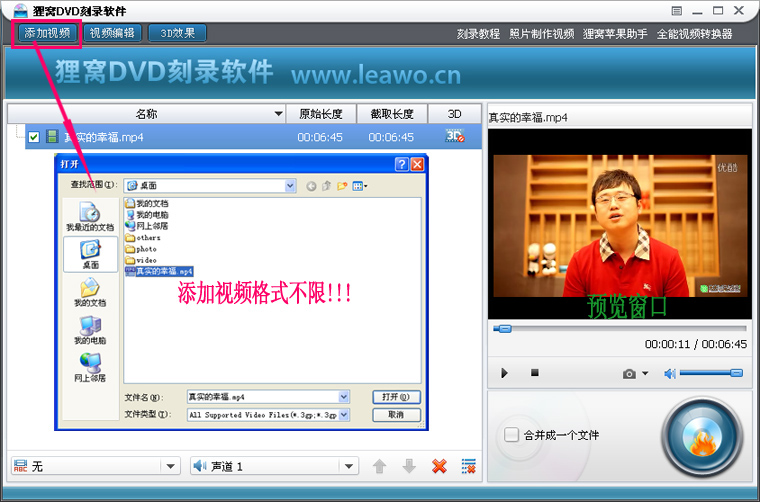Clear the whole video list
Image resolution: width=760 pixels, height=502 pixels.
tap(469, 466)
